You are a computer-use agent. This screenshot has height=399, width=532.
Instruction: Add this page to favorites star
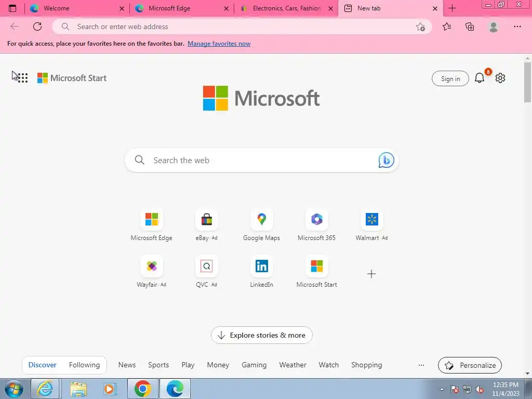(420, 27)
